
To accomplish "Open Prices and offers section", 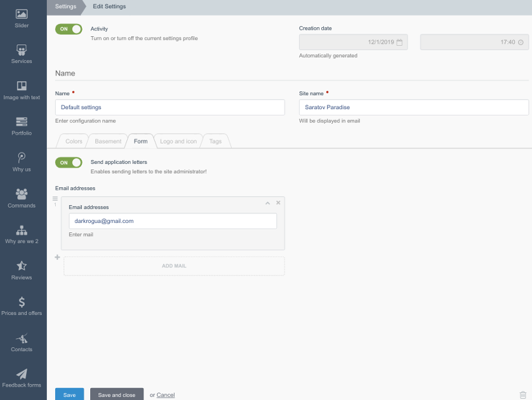I will tap(22, 307).
